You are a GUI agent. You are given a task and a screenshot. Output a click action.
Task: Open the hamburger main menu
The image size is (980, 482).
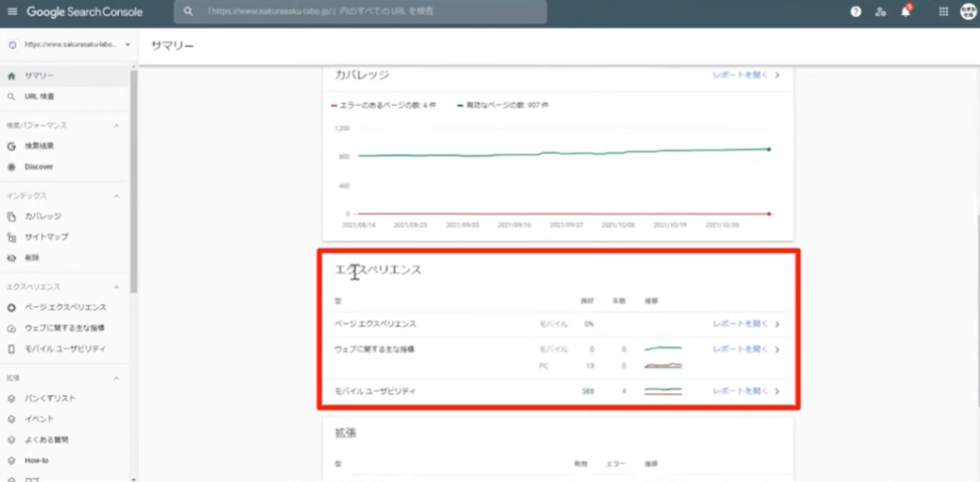click(12, 11)
